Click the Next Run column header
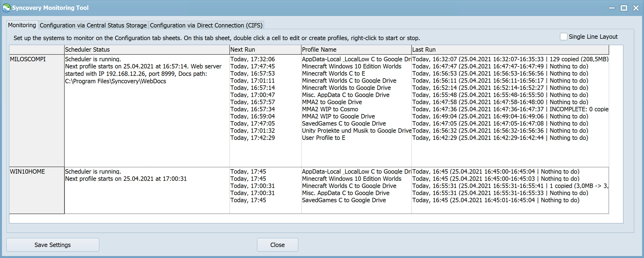Image resolution: width=644 pixels, height=258 pixels. click(x=243, y=49)
